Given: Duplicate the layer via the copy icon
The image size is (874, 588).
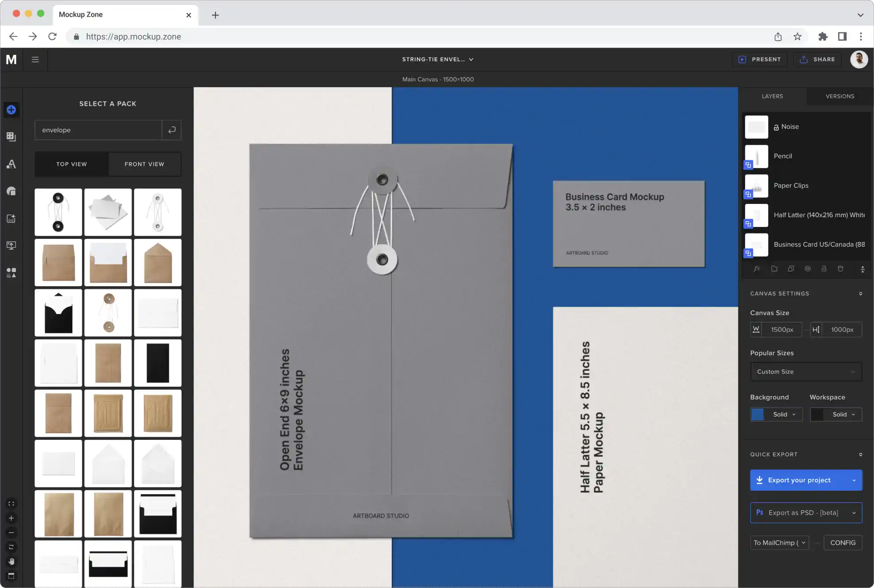Looking at the screenshot, I should click(791, 269).
